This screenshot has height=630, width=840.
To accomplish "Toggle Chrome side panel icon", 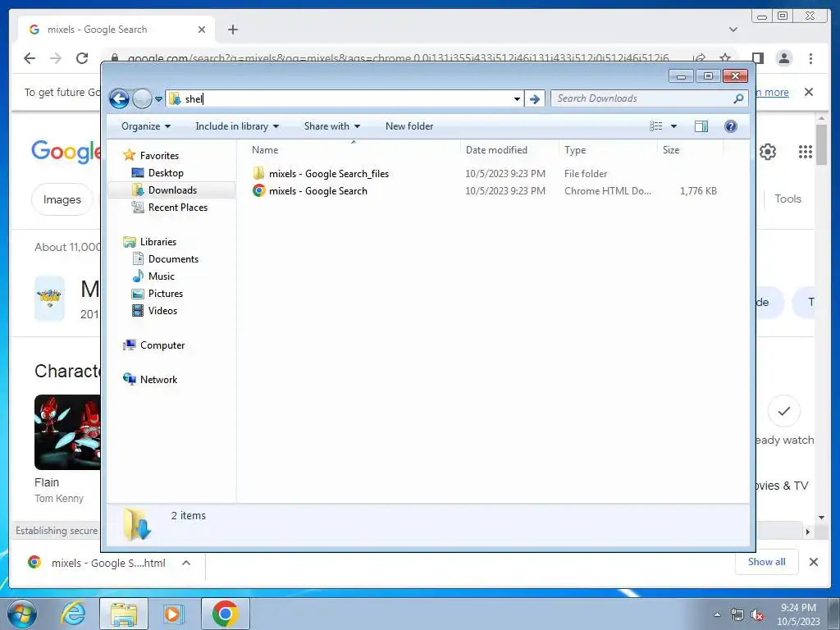I will coord(757,58).
